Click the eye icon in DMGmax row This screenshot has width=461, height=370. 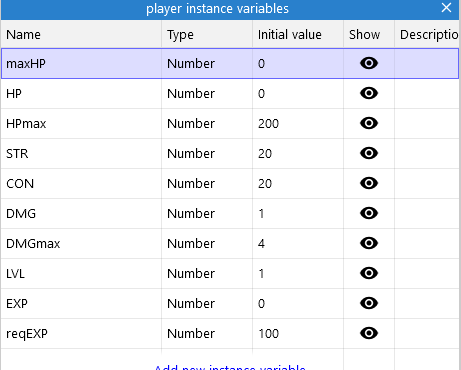(x=369, y=243)
